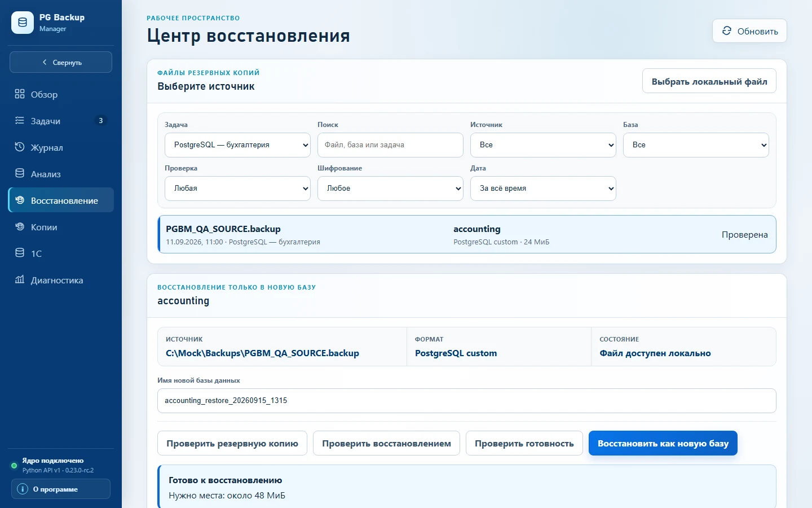Click the green Ядро подключено status dot
Screen dimensions: 812x508
(14, 466)
